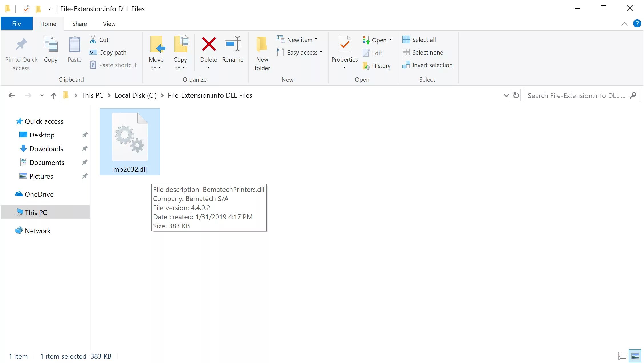
Task: Switch to large icons view in status bar
Action: [x=635, y=356]
